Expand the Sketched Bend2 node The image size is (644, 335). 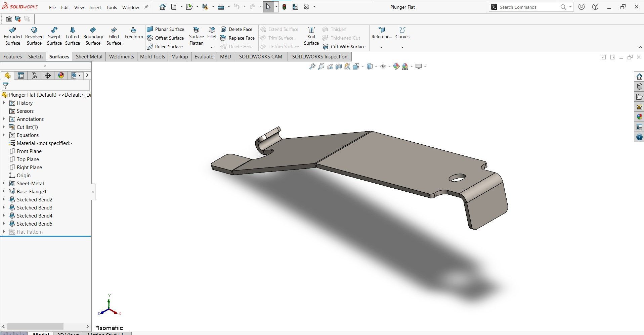4,199
